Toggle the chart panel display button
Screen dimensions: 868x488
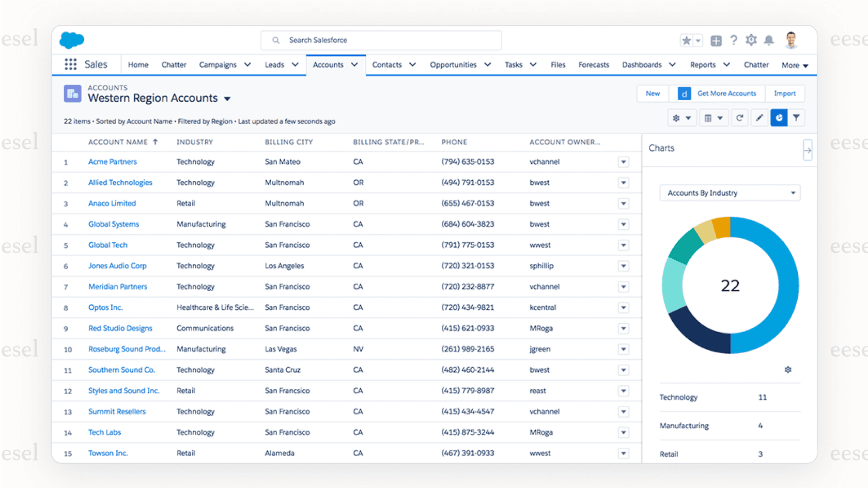779,118
